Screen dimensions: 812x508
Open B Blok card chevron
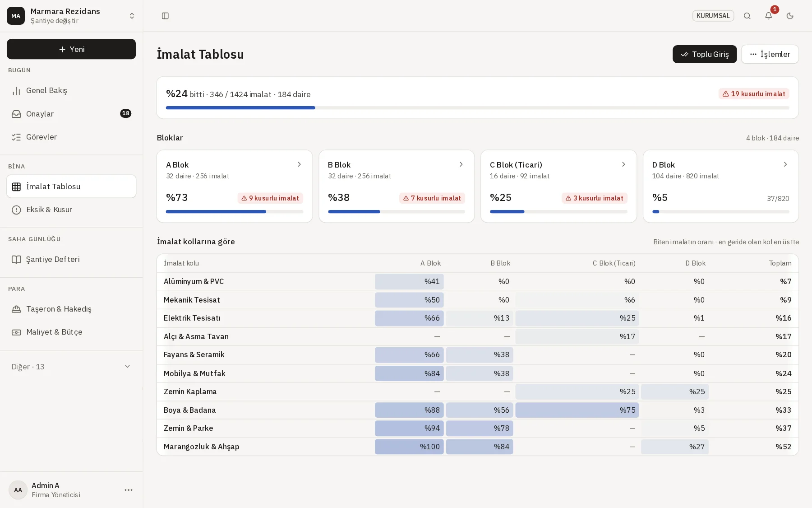point(461,164)
